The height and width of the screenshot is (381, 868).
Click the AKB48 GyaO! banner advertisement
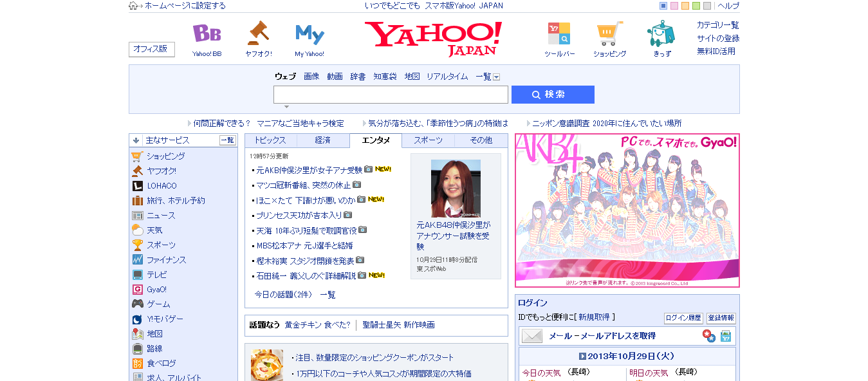pos(627,210)
